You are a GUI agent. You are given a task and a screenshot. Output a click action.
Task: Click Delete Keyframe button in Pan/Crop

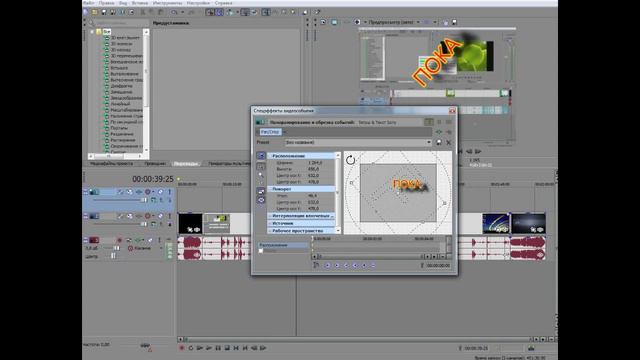pos(373,265)
